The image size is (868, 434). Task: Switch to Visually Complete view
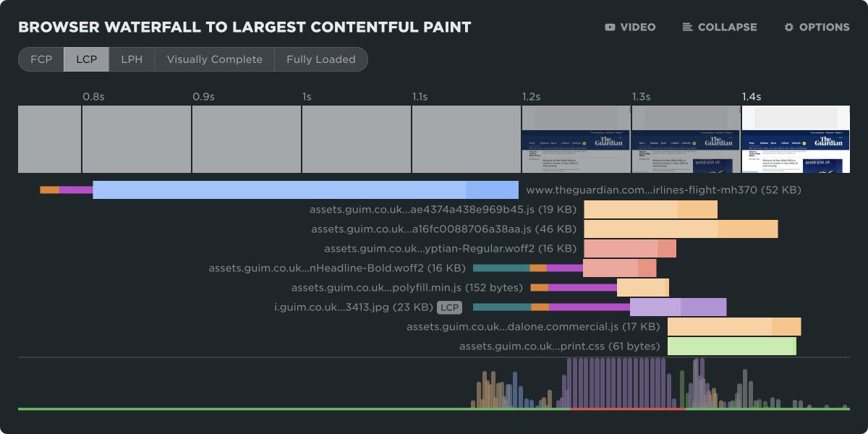click(x=214, y=59)
